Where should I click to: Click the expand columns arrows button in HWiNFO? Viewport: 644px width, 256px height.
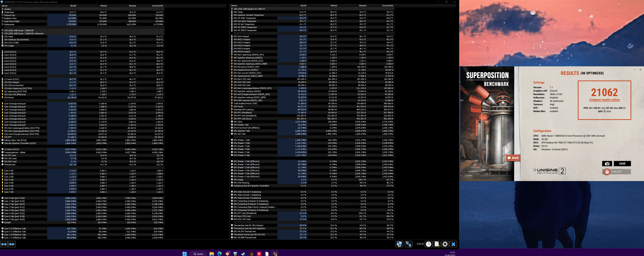[4, 244]
